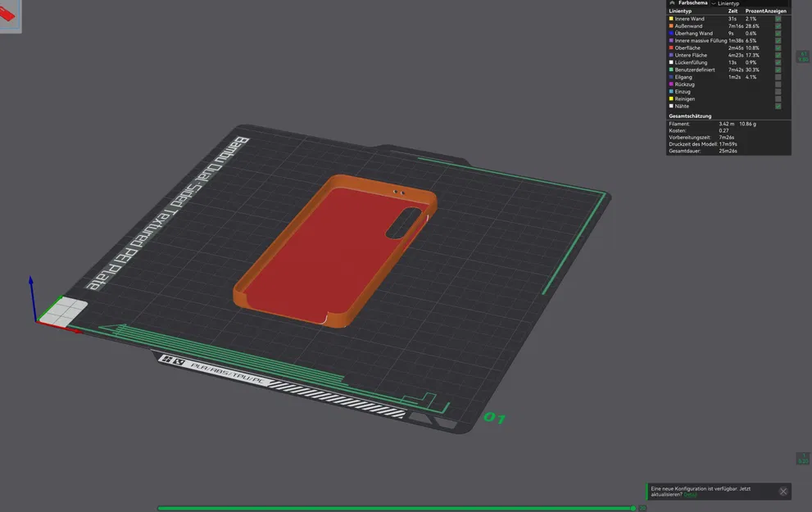Toggle display of Innere Wand lines

[x=778, y=19]
